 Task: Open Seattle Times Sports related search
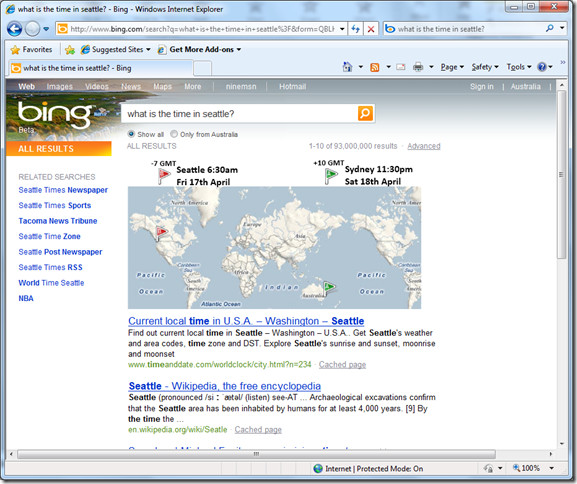click(55, 205)
